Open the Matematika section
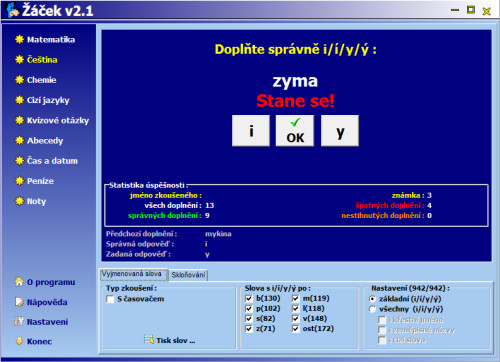 tap(51, 40)
